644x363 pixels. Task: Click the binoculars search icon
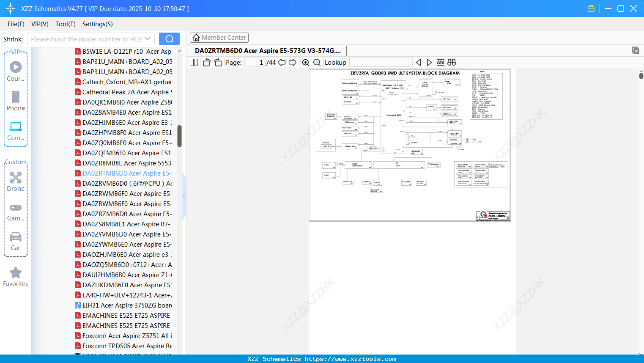point(452,63)
